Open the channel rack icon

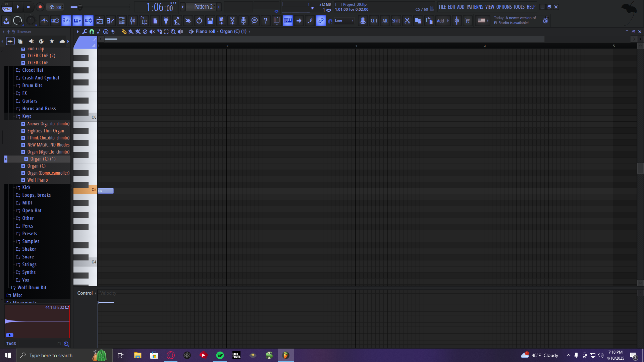coord(122,21)
